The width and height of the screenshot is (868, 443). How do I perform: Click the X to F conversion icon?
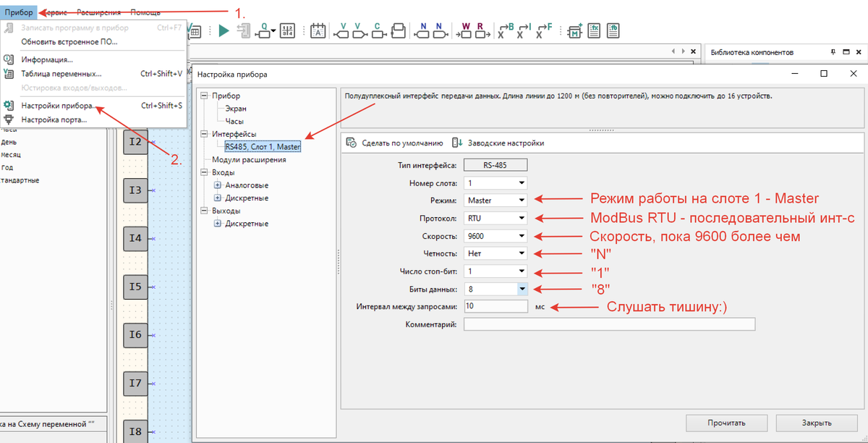545,30
